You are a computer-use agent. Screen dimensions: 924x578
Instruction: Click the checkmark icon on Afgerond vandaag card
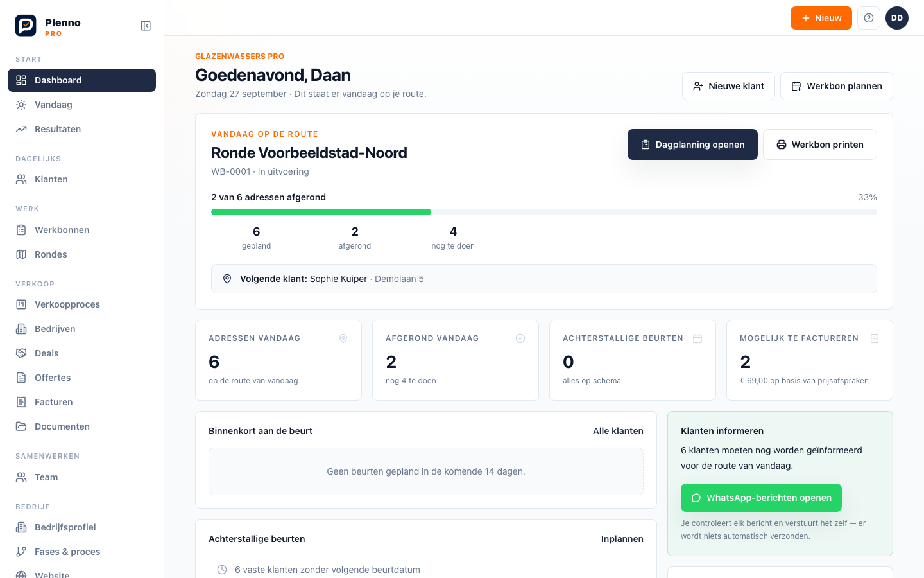[520, 338]
